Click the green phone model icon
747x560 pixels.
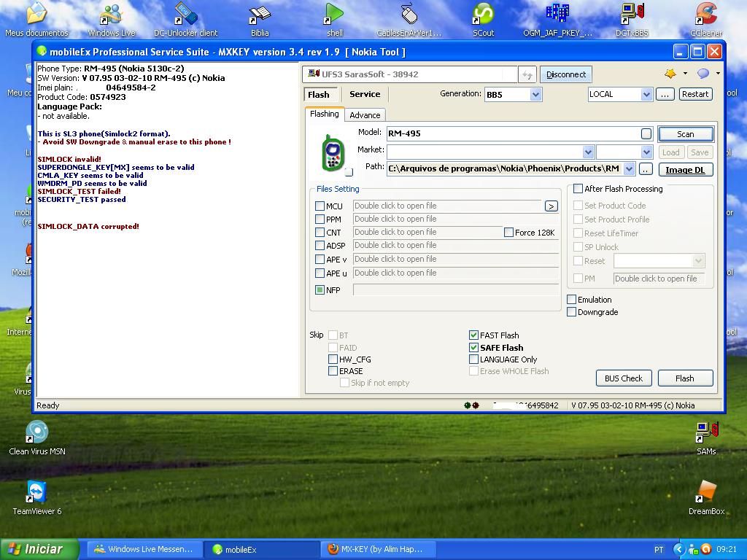pos(333,153)
